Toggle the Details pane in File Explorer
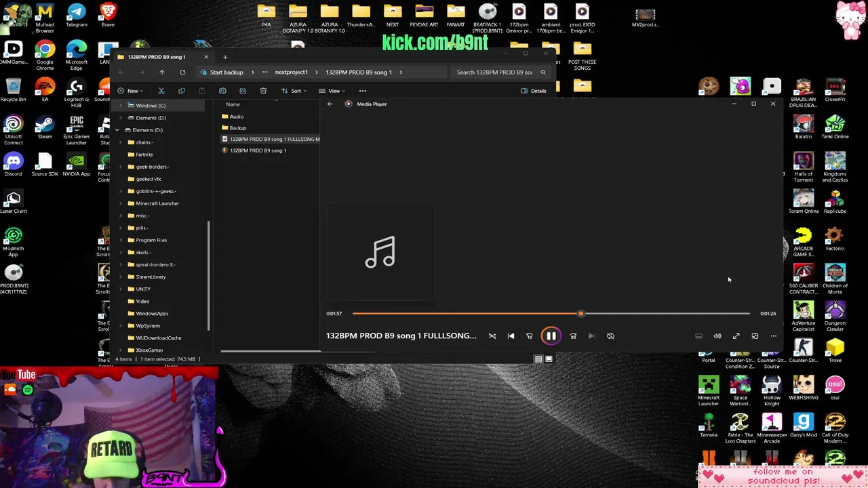Screen dimensions: 868x488 point(534,91)
